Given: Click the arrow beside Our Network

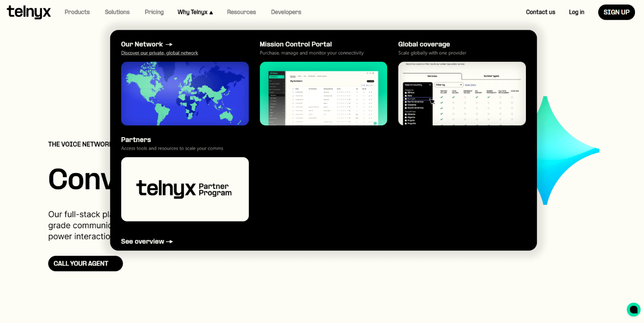Looking at the screenshot, I should (169, 44).
